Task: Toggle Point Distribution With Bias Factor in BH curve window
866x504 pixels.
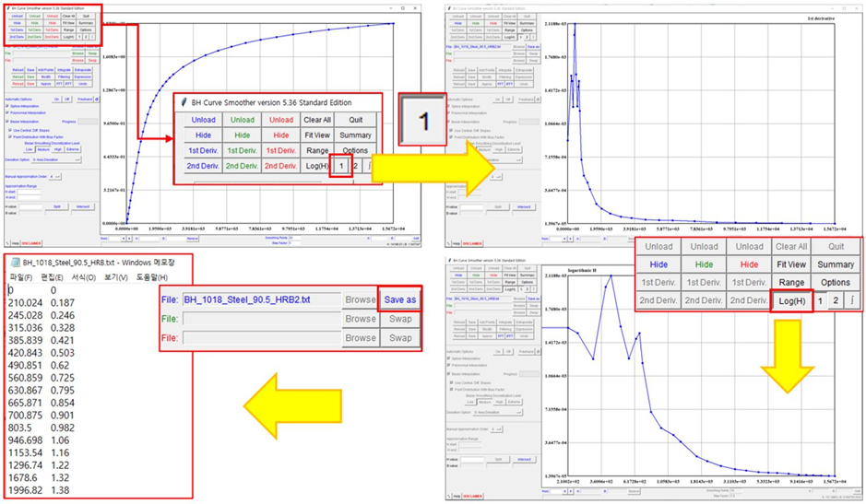Action: (10, 137)
